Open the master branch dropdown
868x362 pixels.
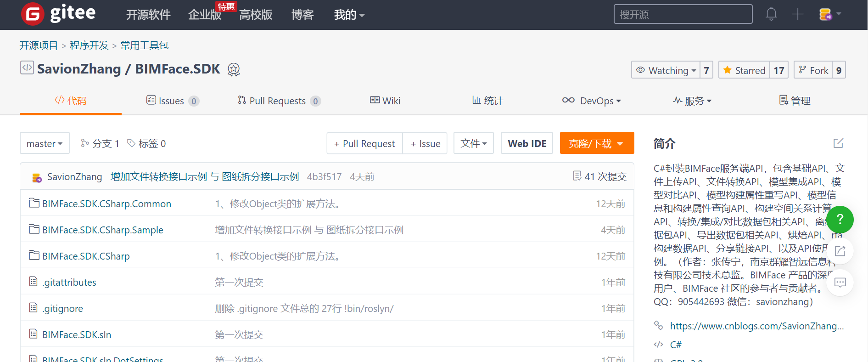pos(45,143)
